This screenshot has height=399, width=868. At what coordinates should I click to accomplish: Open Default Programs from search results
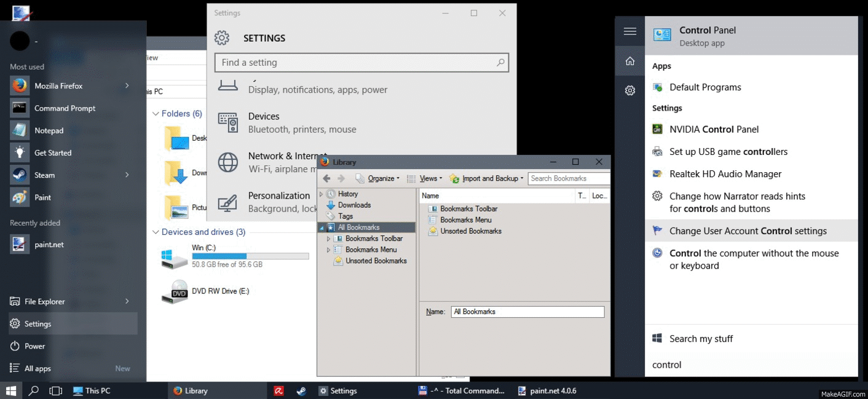tap(704, 87)
